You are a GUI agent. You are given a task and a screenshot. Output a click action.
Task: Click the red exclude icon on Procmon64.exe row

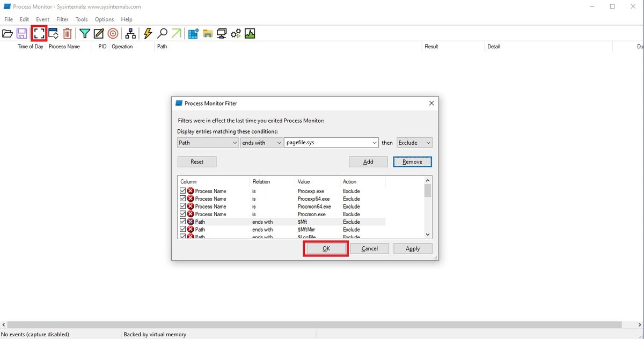tap(191, 206)
